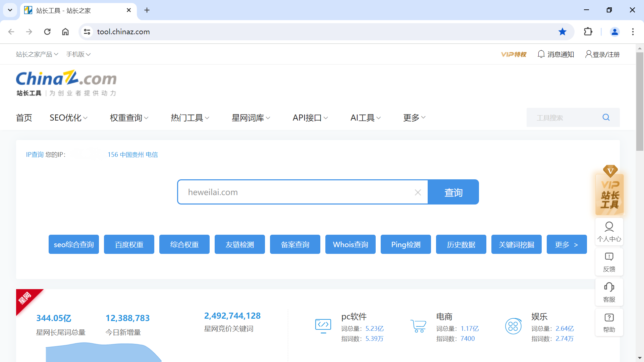This screenshot has width=644, height=362.
Task: Expand the AI工具 menu
Action: [x=366, y=118]
